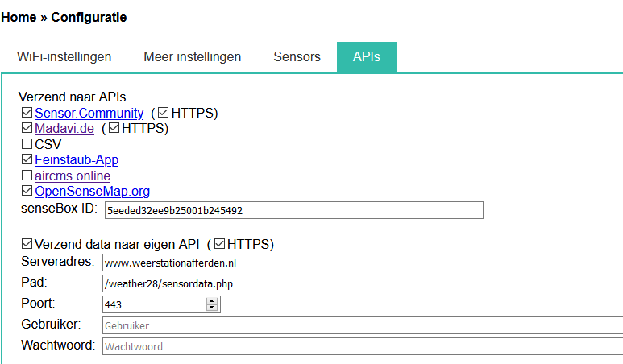Image resolution: width=623 pixels, height=364 pixels.
Task: Open the WiFi-instellingen tab
Action: tap(64, 57)
